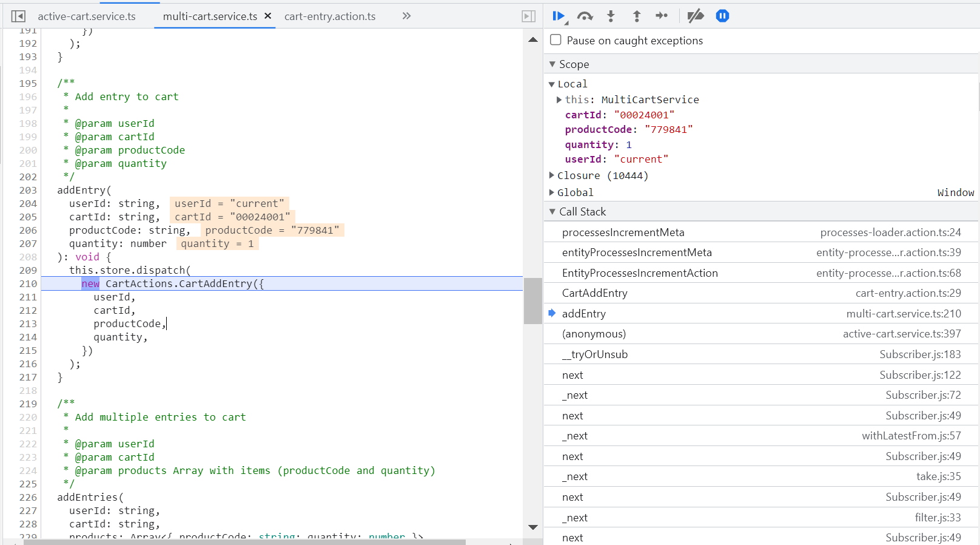The height and width of the screenshot is (545, 980).
Task: Open cart-entry.action.ts:29 source link
Action: (x=908, y=293)
